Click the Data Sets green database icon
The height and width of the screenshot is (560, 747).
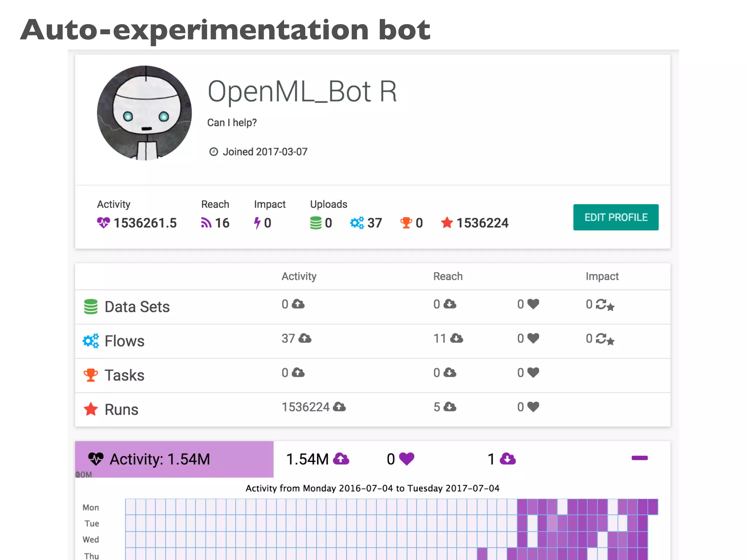tap(91, 307)
